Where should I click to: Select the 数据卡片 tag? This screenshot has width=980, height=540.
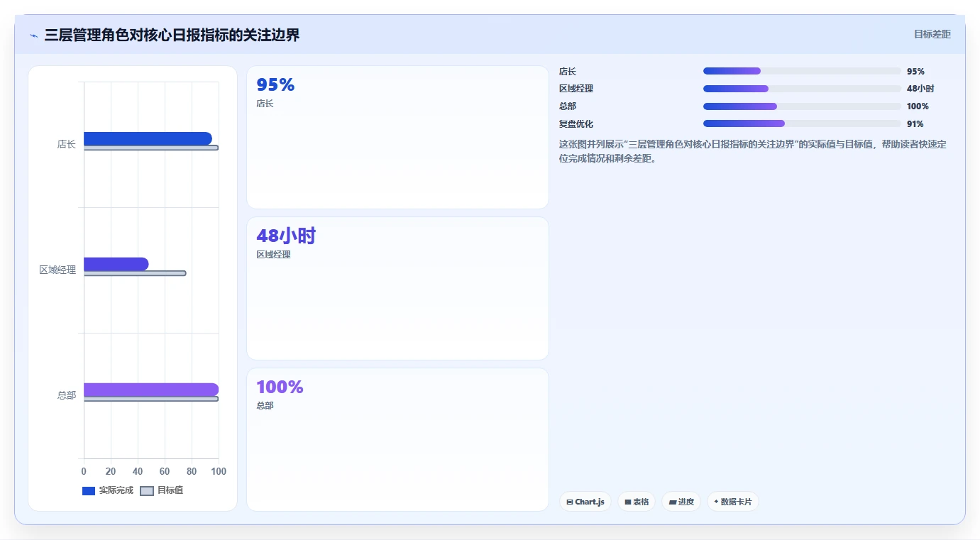pyautogui.click(x=733, y=502)
